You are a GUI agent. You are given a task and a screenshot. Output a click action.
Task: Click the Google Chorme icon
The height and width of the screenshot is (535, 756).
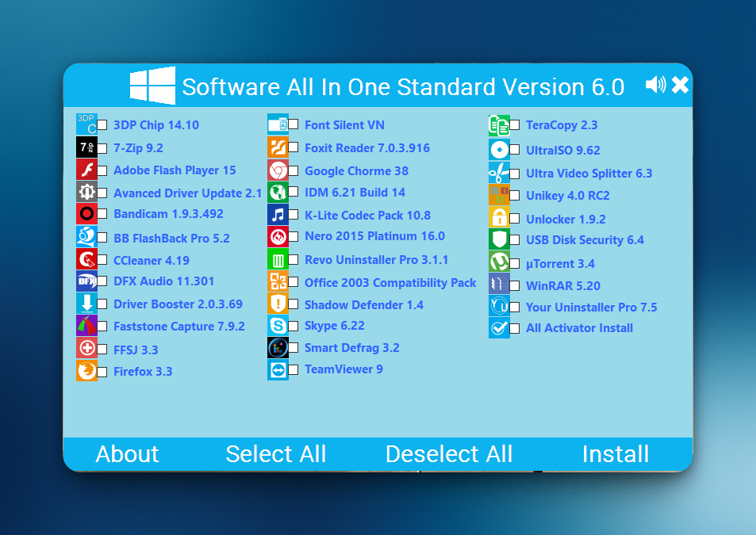[278, 170]
